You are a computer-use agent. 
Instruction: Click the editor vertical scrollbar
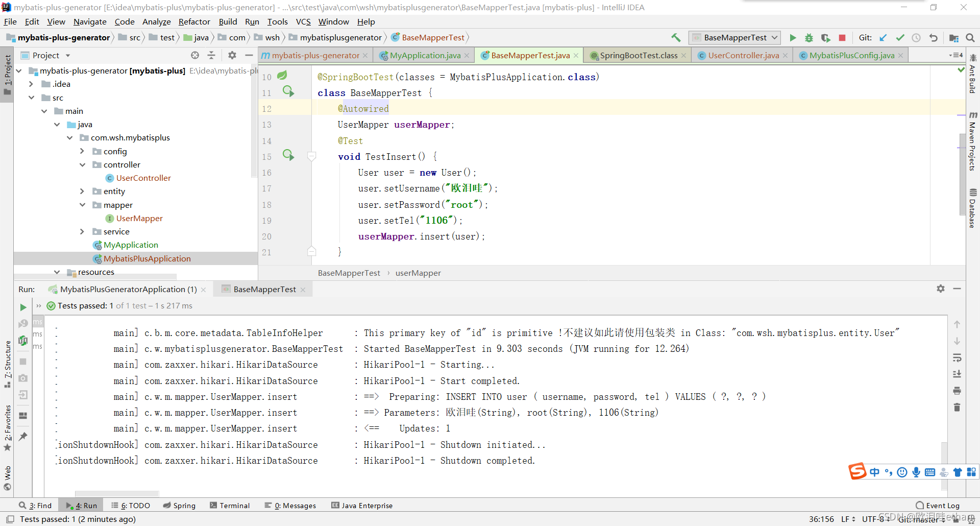click(962, 174)
